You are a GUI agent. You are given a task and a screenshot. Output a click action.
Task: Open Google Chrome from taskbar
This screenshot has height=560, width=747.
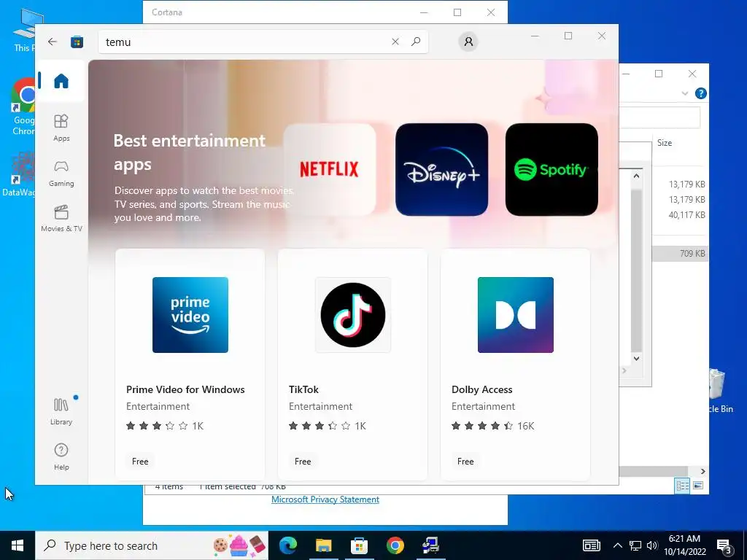coord(395,545)
